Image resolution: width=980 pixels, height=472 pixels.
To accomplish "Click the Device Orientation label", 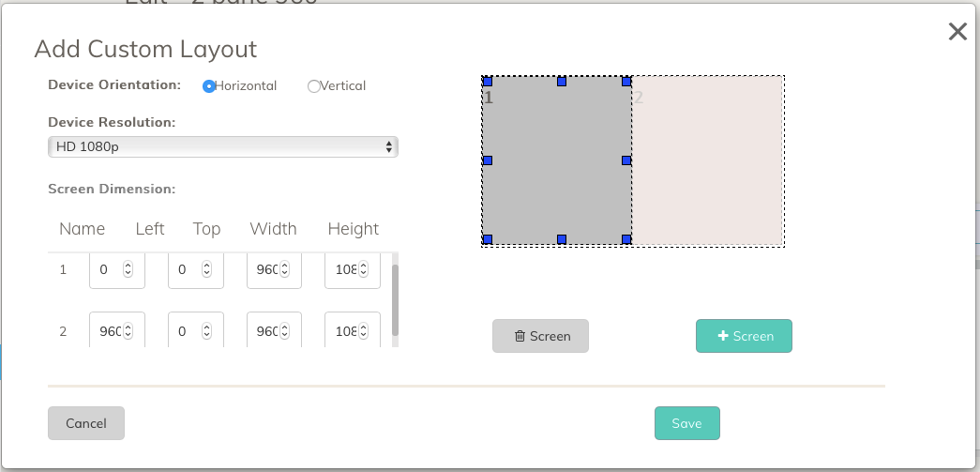I will click(114, 84).
